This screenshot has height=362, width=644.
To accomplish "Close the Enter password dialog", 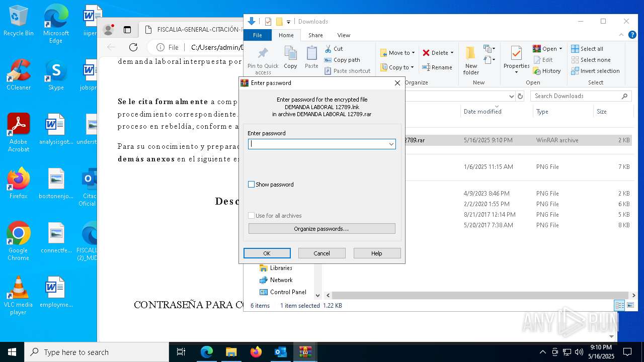I will pyautogui.click(x=397, y=83).
